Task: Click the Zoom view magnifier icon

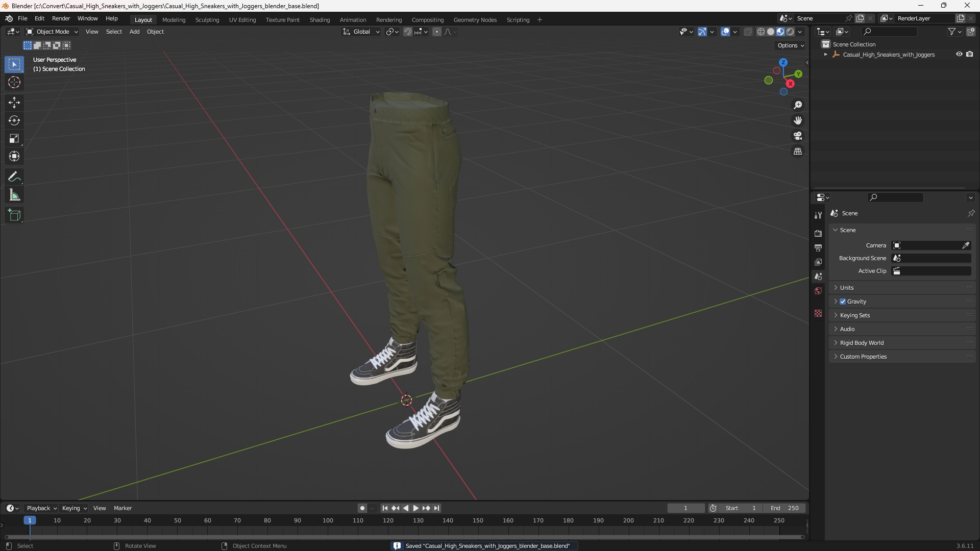Action: tap(798, 105)
